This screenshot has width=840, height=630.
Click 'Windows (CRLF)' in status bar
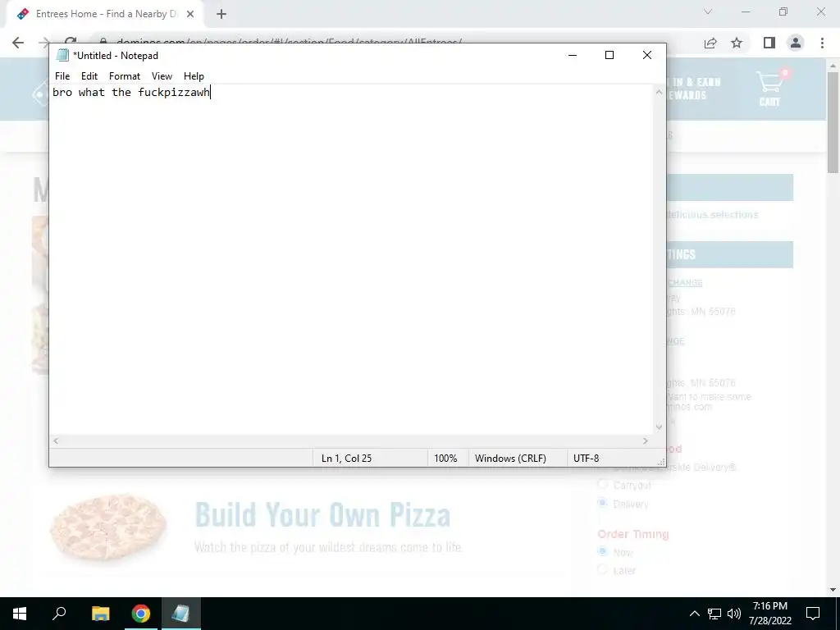coord(510,458)
